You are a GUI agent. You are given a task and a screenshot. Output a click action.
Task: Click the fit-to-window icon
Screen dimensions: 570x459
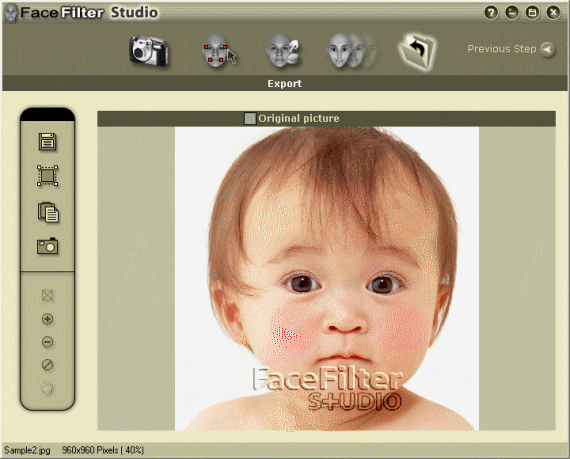[47, 295]
